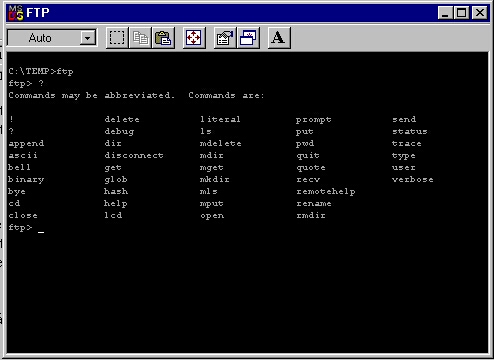The image size is (494, 360).
Task: Click the 'bell' command text
Action: 19,167
